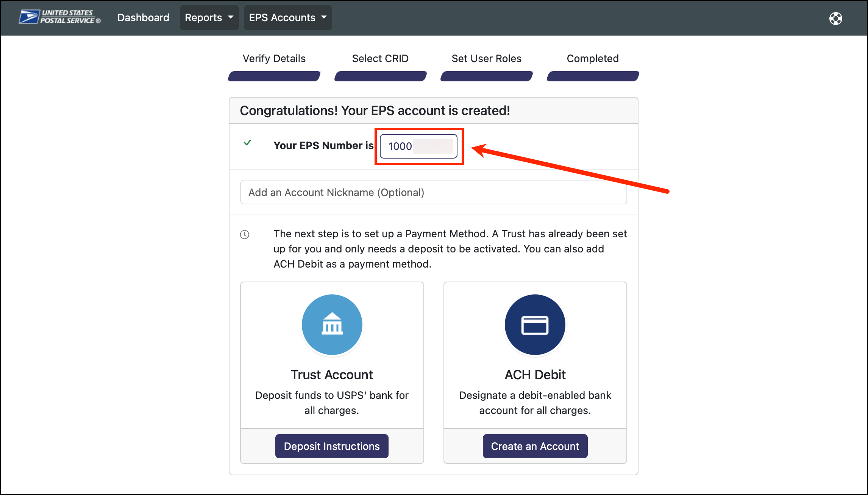The height and width of the screenshot is (495, 868).
Task: Click the Account Nickname input field
Action: (x=433, y=192)
